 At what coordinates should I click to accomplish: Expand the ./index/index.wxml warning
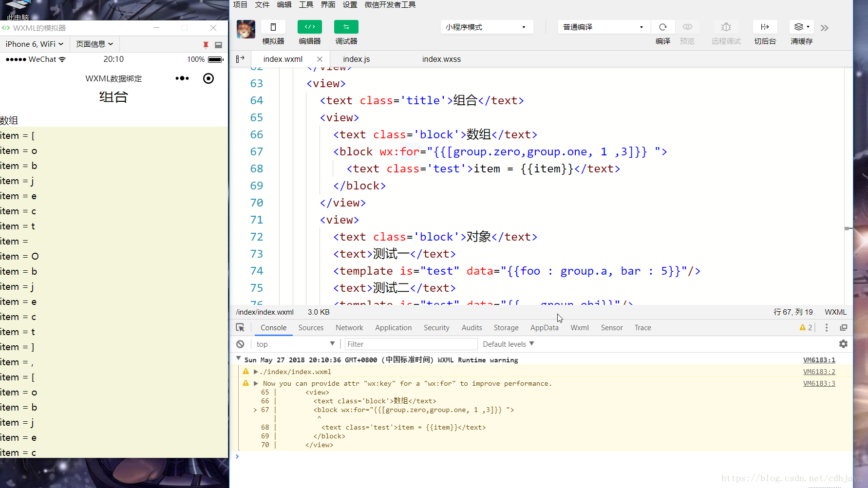point(256,372)
